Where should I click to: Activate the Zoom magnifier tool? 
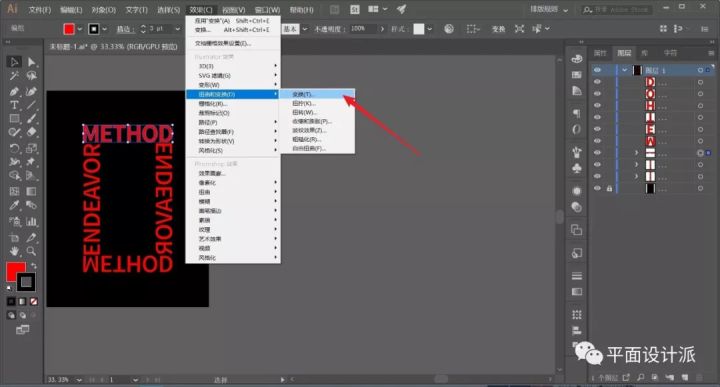pyautogui.click(x=31, y=251)
